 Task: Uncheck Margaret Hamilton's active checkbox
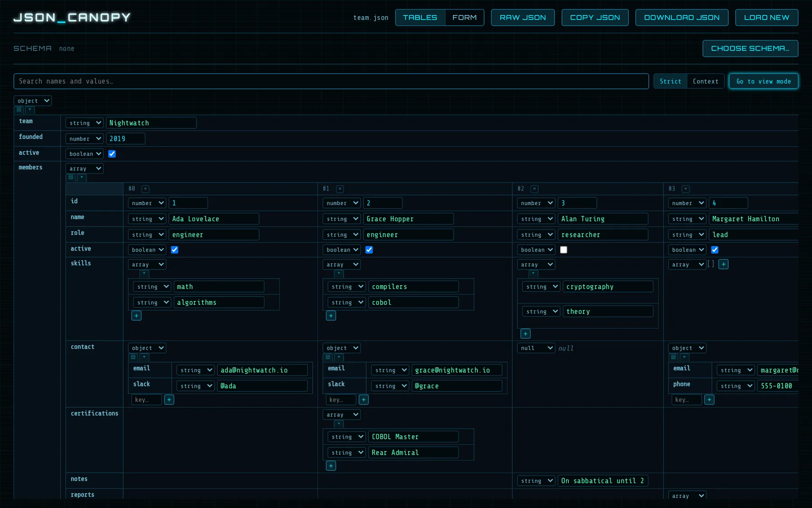715,250
